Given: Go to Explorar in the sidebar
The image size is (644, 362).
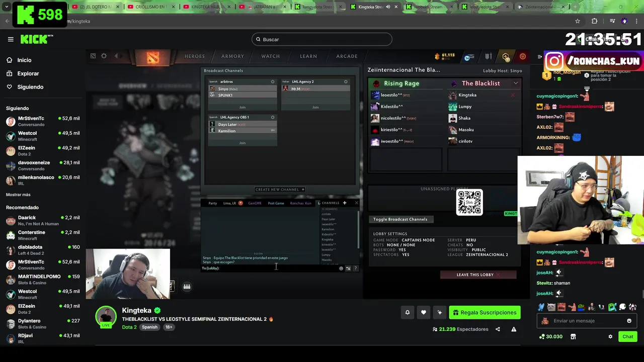Looking at the screenshot, I should (x=28, y=73).
